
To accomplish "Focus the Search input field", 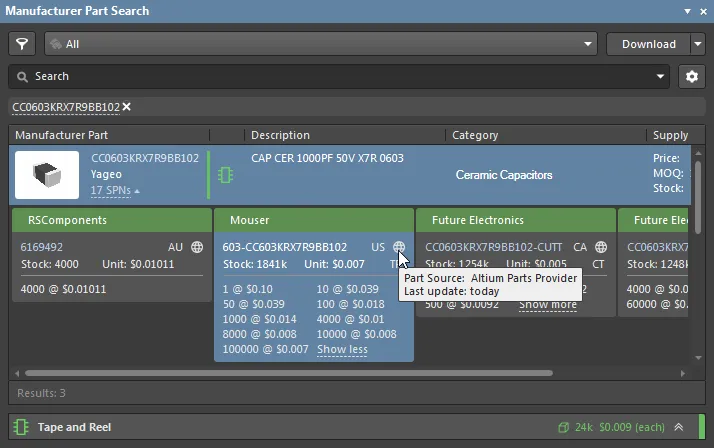I will 339,76.
